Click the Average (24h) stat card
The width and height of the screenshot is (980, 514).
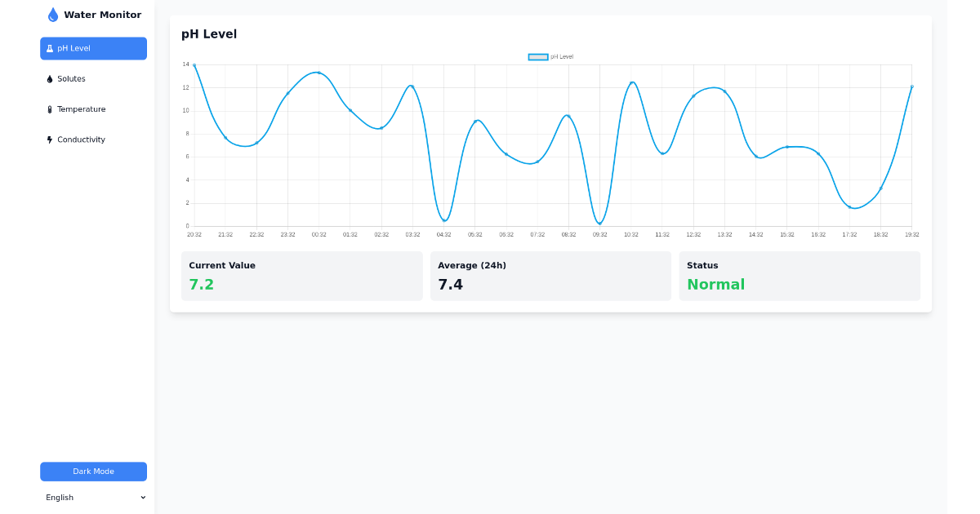[x=550, y=276]
